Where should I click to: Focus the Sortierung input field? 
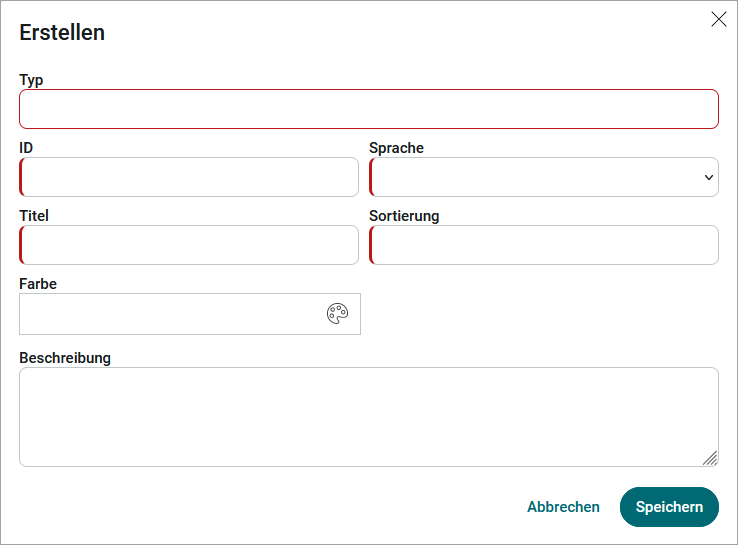tap(544, 245)
